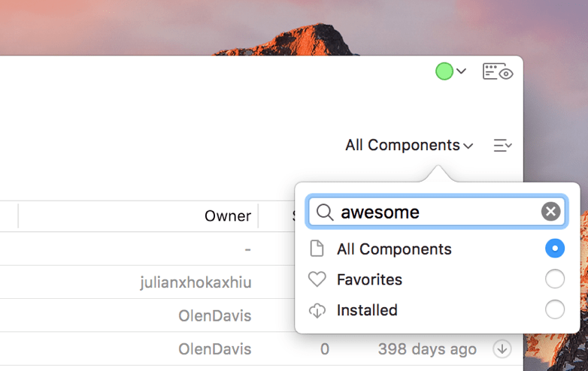Open the preview window eye icon
This screenshot has width=588, height=371.
498,71
